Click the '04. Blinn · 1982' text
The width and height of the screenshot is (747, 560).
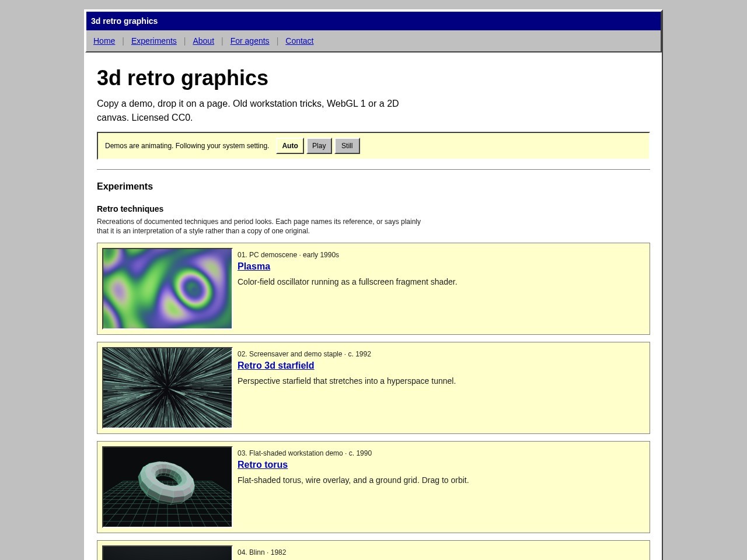point(262,552)
